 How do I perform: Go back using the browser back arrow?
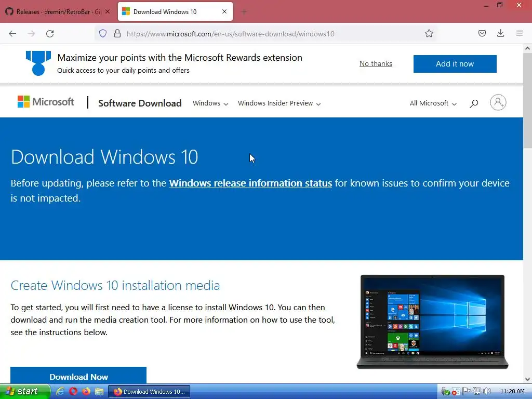click(12, 34)
